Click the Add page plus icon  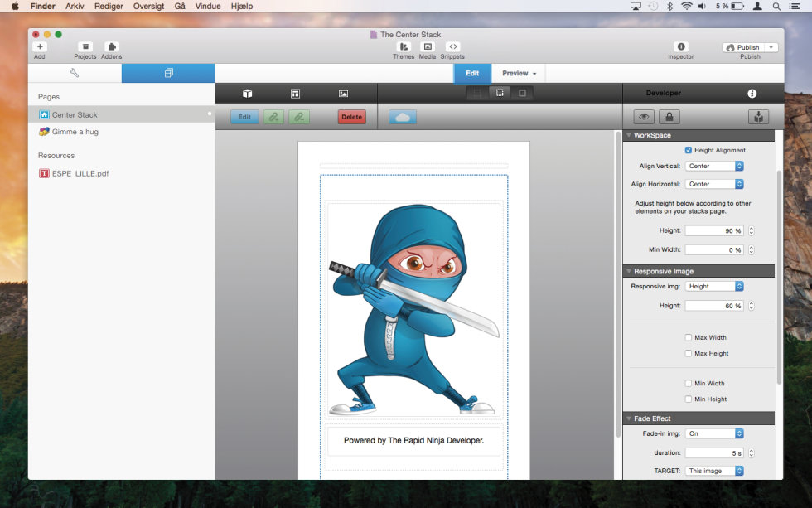tap(40, 46)
